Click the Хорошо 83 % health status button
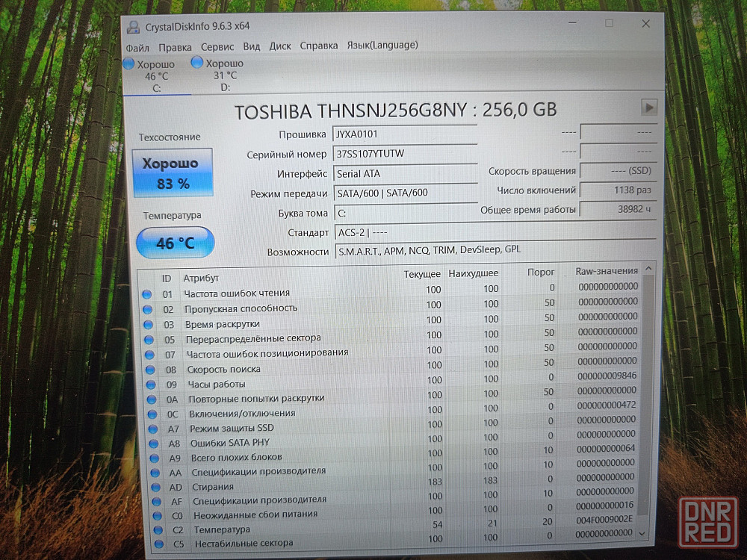This screenshot has height=560, width=747. pos(173,172)
